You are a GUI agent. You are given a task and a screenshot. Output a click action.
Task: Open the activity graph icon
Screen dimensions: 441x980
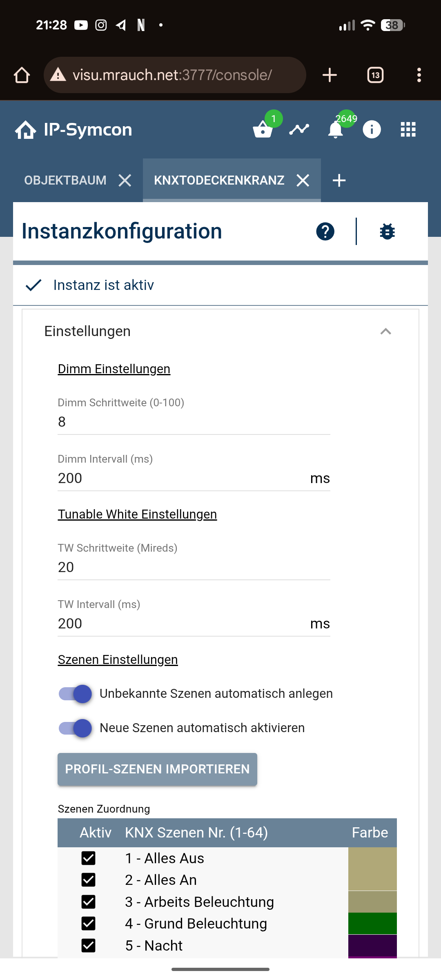pyautogui.click(x=299, y=130)
